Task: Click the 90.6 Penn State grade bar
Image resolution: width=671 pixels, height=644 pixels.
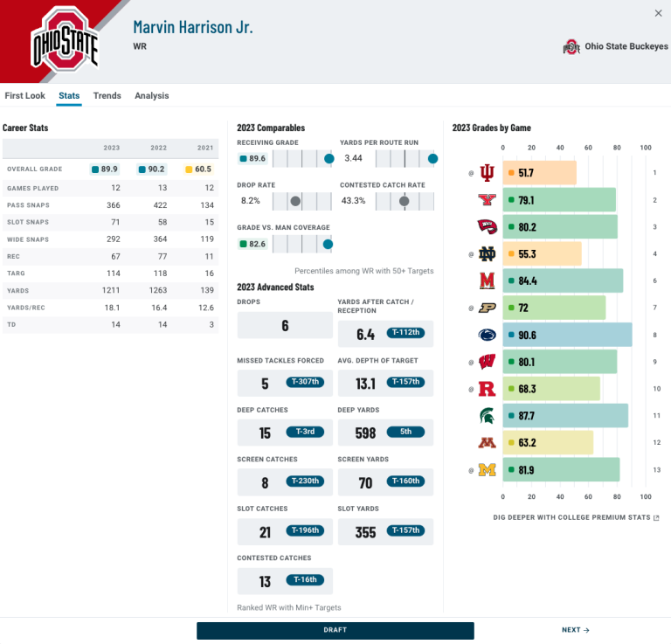Action: (567, 335)
